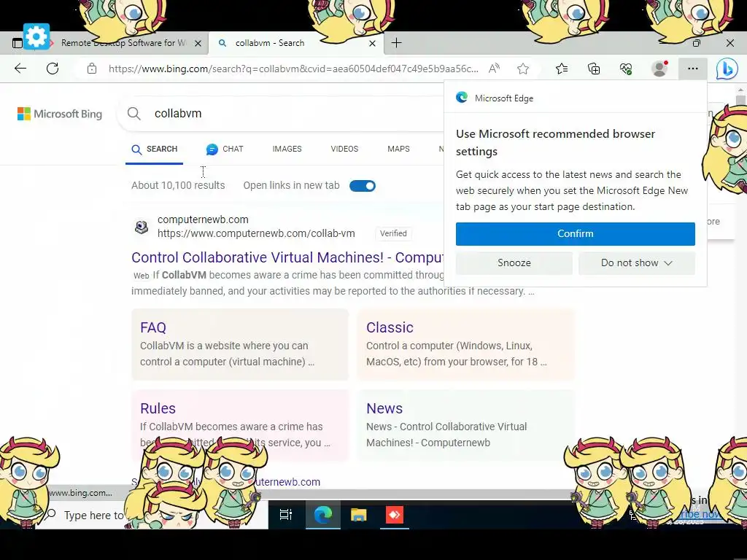Click the computernewb.com domain text
The width and height of the screenshot is (747, 560).
[203, 219]
